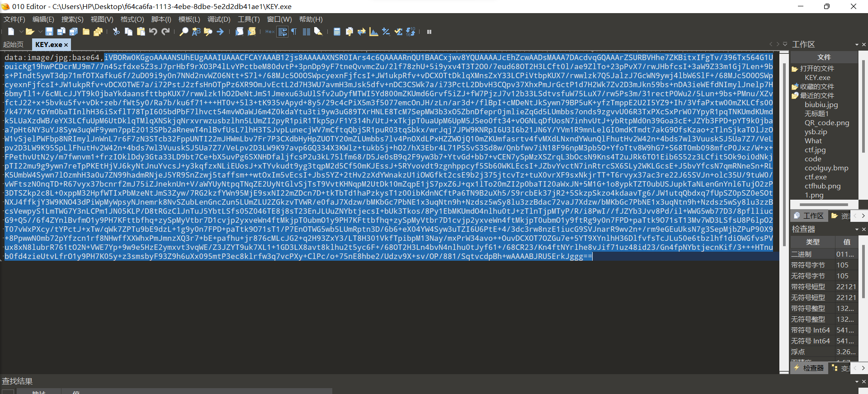Image resolution: width=868 pixels, height=394 pixels.
Task: Open the Calculator toolbar icon
Action: pyautogui.click(x=337, y=32)
